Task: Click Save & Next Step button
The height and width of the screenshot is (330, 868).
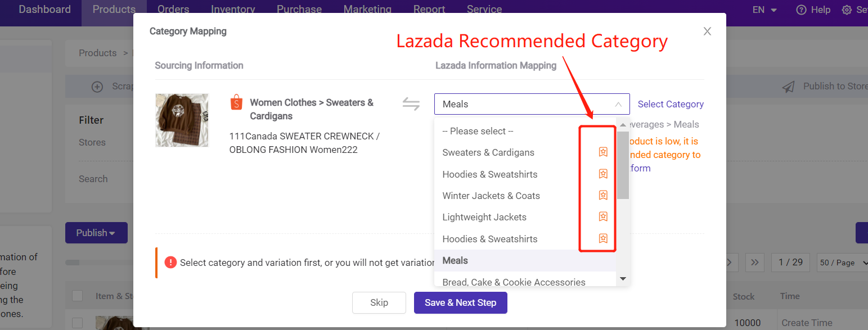Action: click(x=460, y=302)
